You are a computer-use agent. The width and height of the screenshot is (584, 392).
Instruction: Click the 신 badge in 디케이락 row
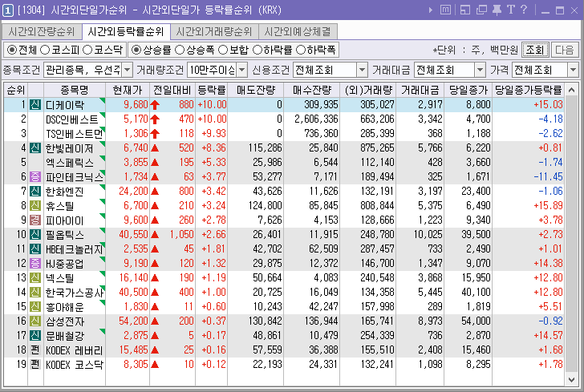point(35,104)
